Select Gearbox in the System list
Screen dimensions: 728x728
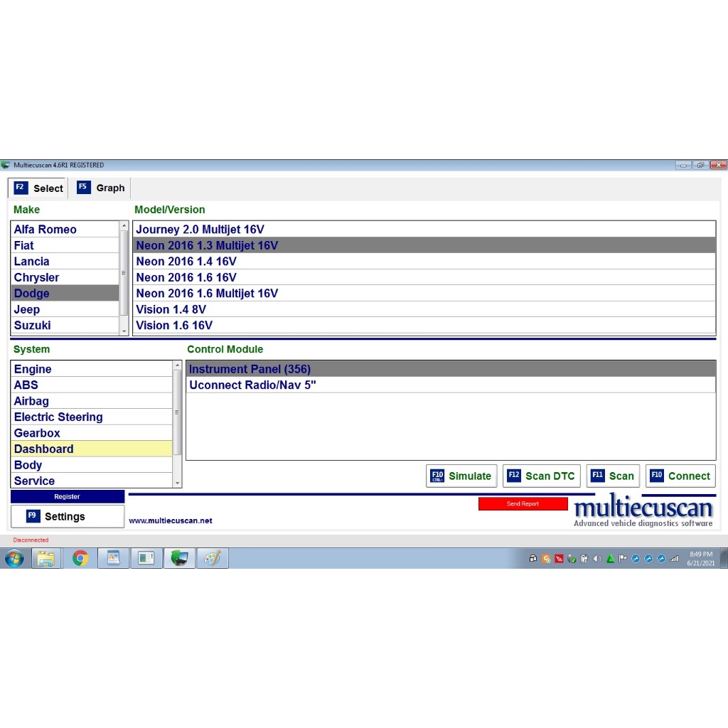[x=92, y=433]
